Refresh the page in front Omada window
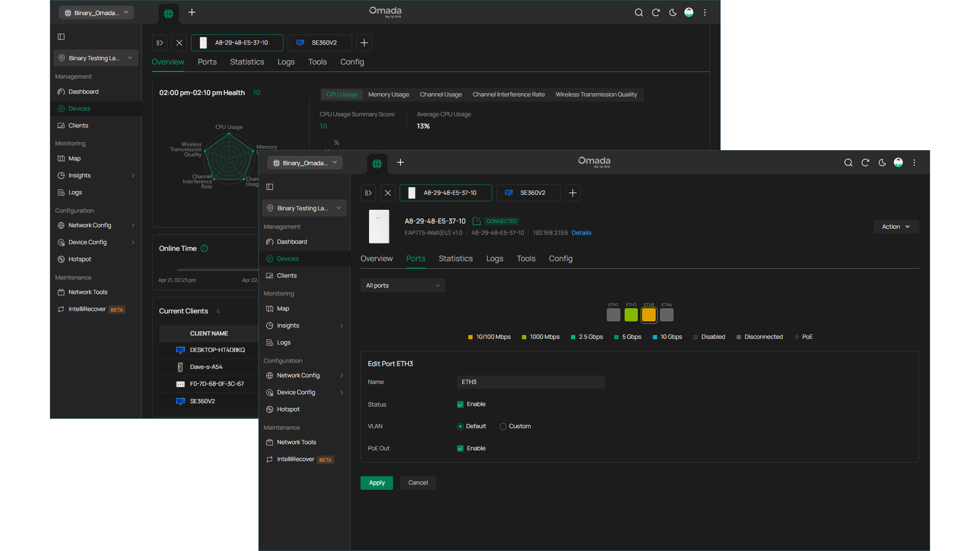Image resolution: width=980 pixels, height=551 pixels. [865, 163]
